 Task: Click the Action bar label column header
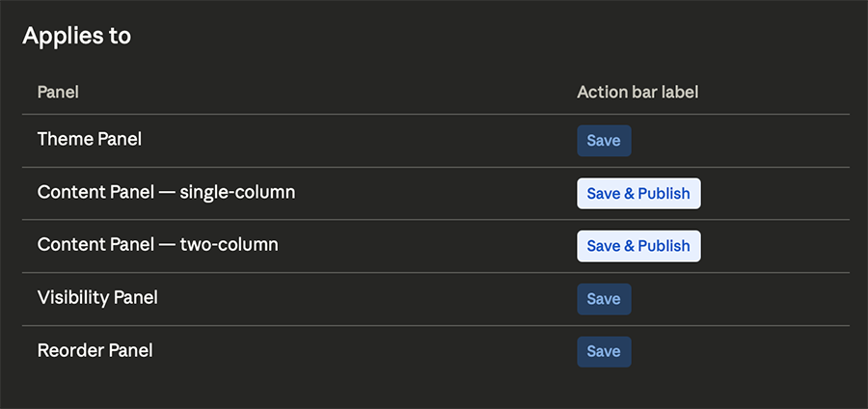[x=637, y=93]
